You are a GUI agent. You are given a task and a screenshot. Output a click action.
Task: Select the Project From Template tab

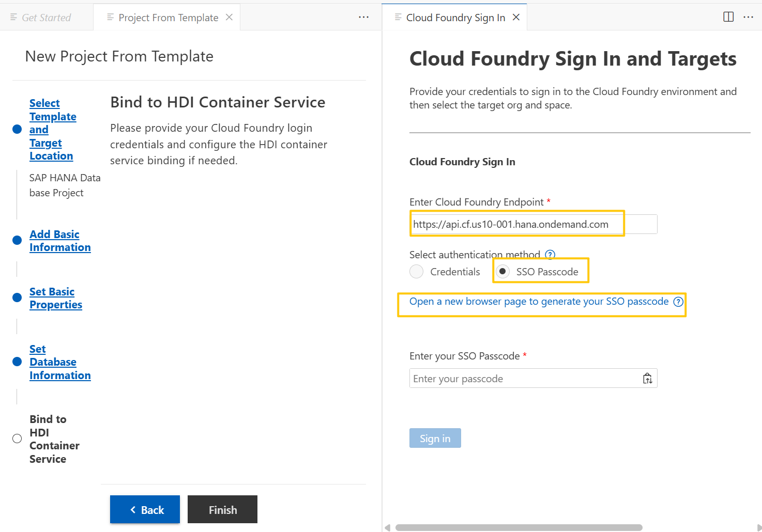pos(168,18)
